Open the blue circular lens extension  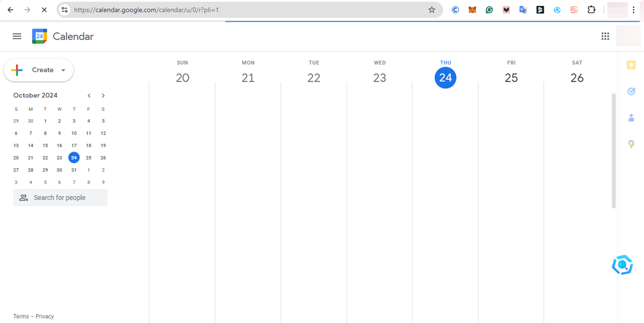click(x=557, y=10)
